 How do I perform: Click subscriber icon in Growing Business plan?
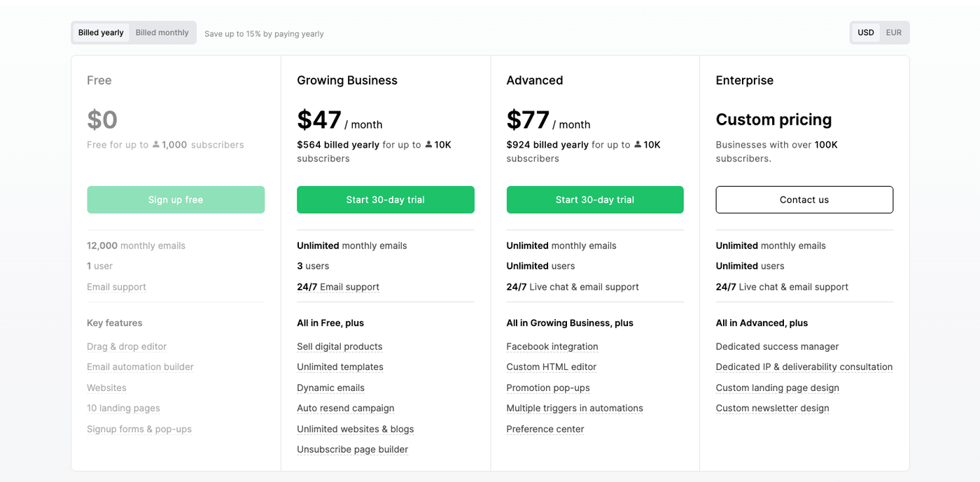(428, 145)
